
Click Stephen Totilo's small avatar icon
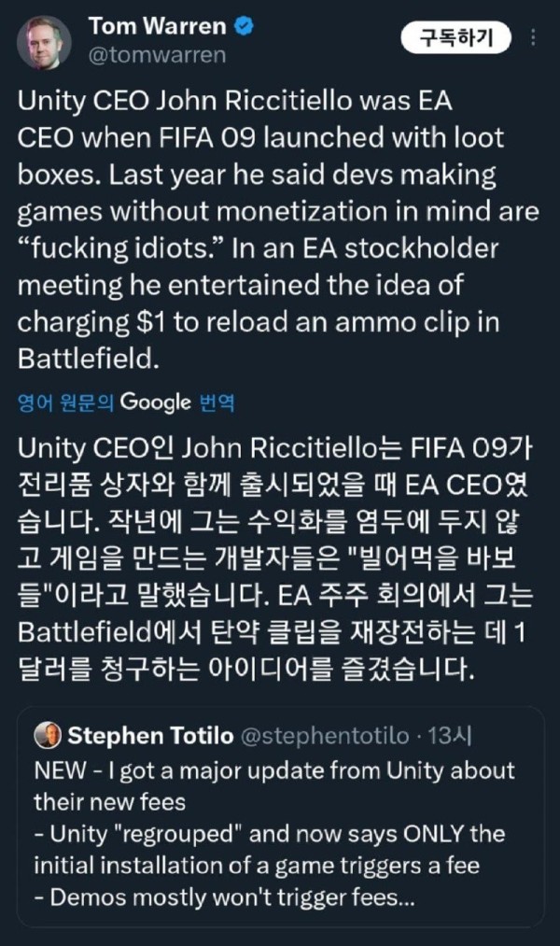[x=47, y=736]
